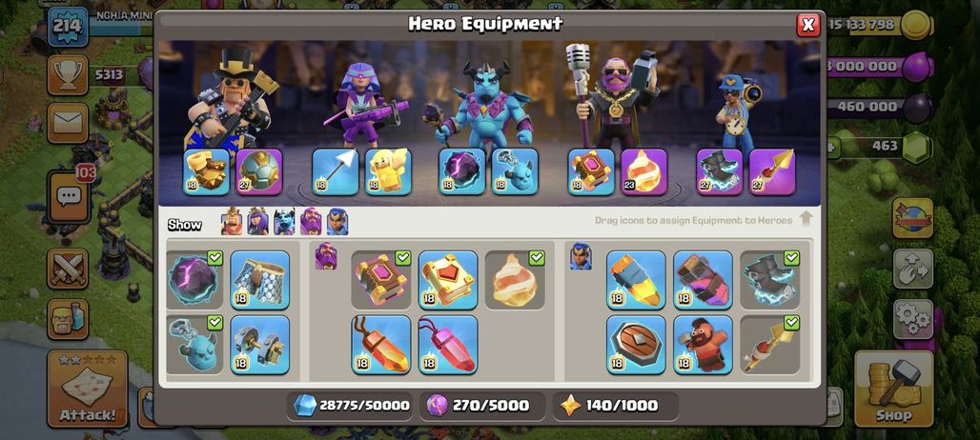Open Archer Queen's Healer Puppet equipped slot

click(388, 171)
